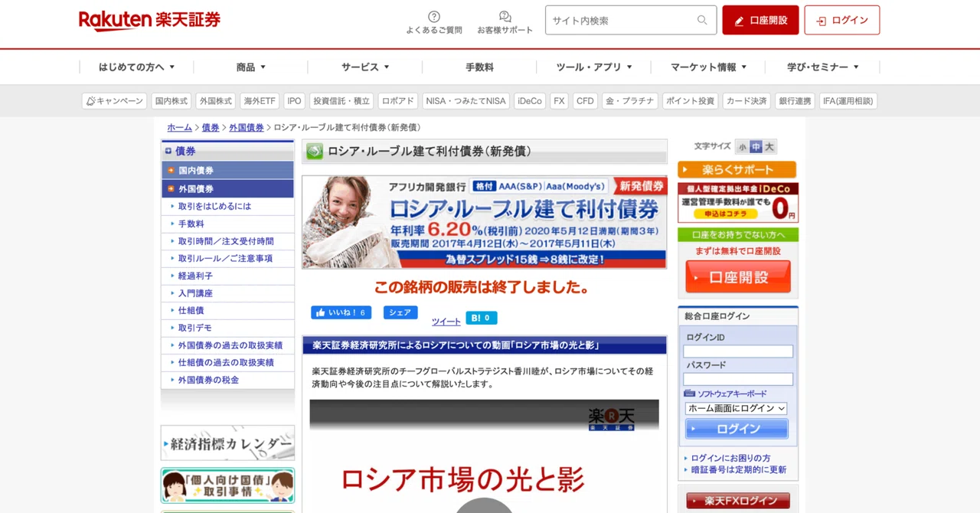The height and width of the screenshot is (513, 980).
Task: Expand the はじめての方へ menu
Action: [x=137, y=67]
